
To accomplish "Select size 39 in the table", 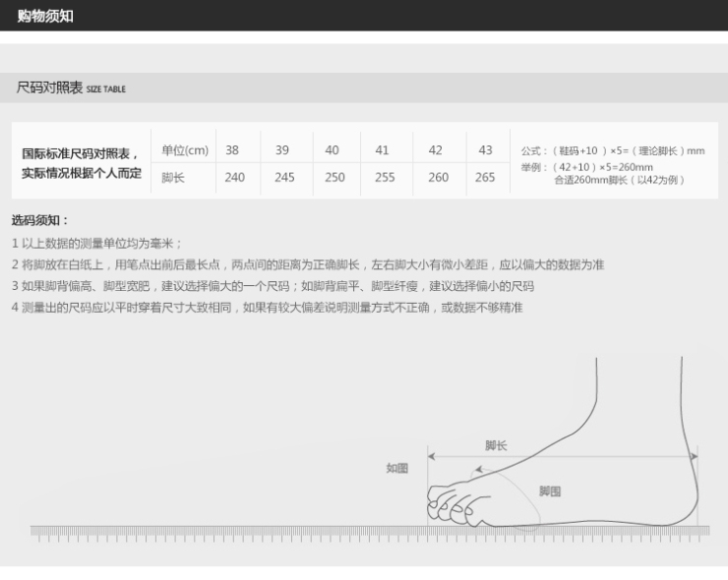I will point(281,150).
